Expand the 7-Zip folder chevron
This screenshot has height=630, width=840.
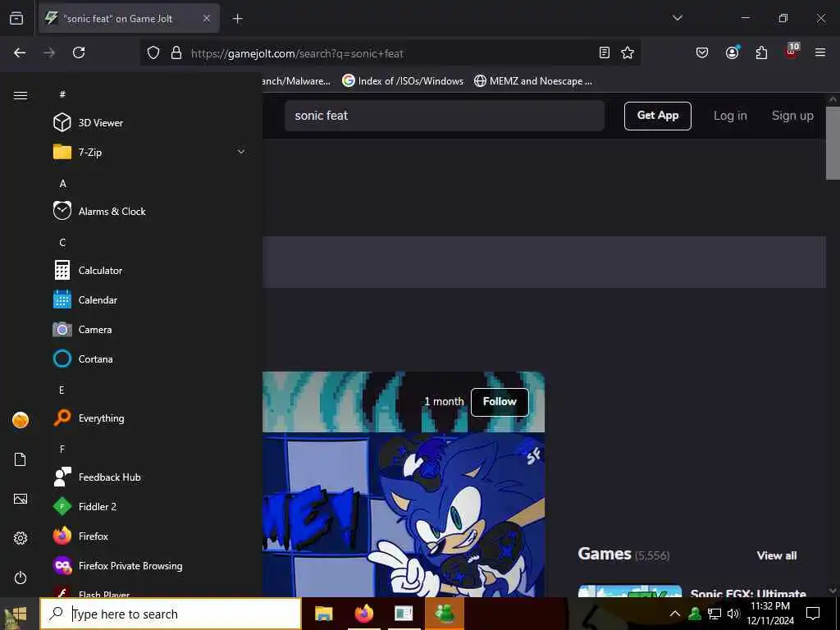click(241, 152)
